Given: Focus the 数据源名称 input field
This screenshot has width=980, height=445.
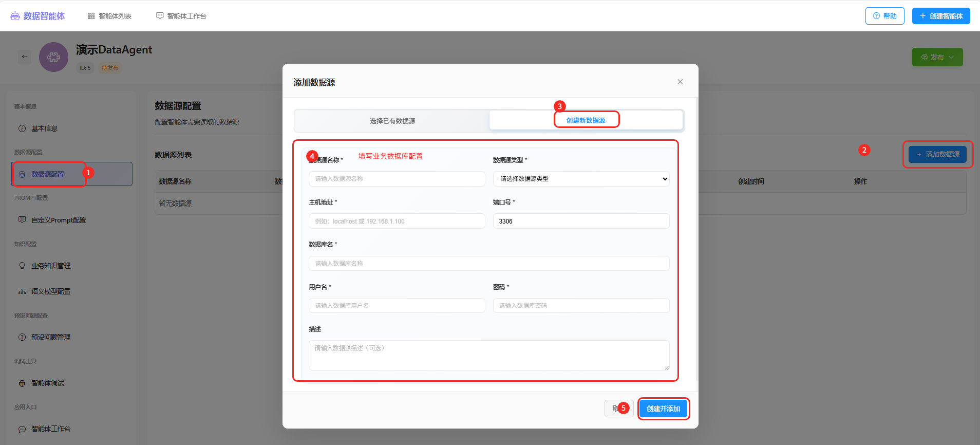Looking at the screenshot, I should (x=397, y=179).
